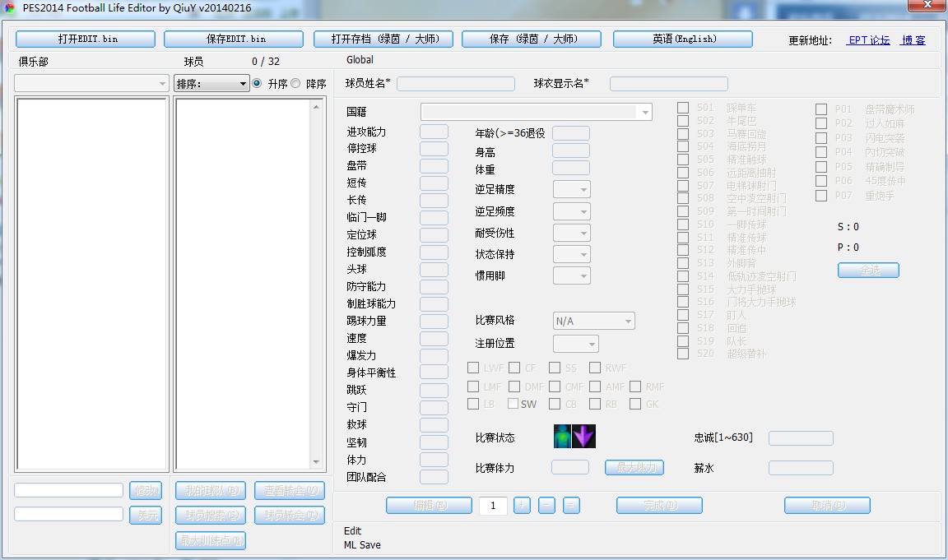This screenshot has width=948, height=560.
Task: Click the 我的球队(B) button
Action: 211,491
